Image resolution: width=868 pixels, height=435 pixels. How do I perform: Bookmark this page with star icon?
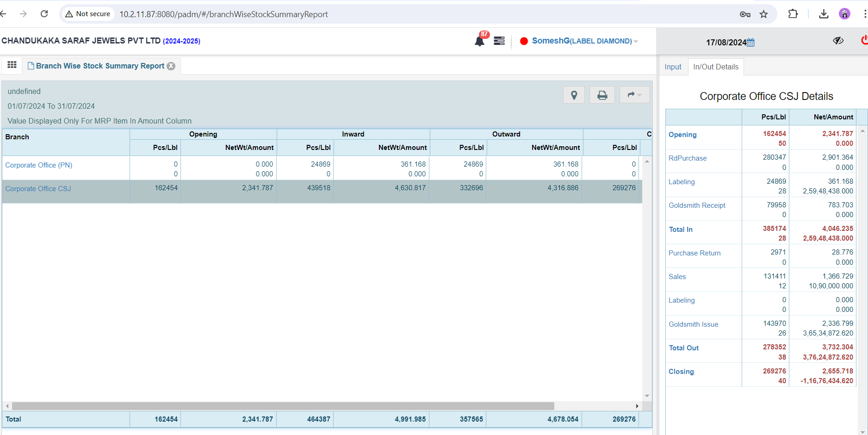[x=763, y=14]
